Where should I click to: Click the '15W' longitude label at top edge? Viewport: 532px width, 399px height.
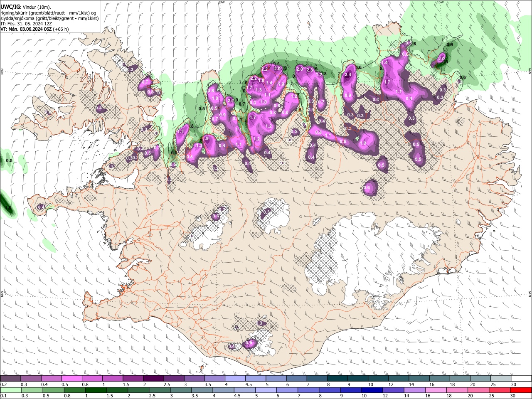click(x=440, y=2)
